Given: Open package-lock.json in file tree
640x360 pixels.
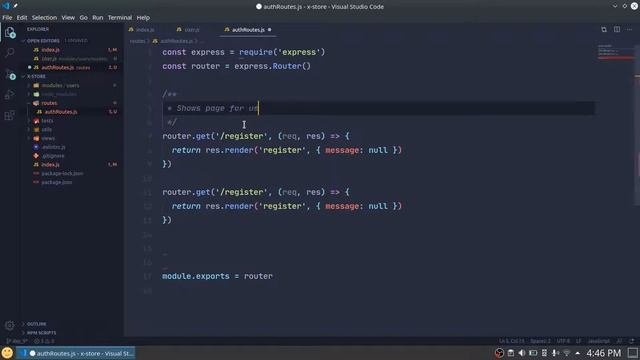Looking at the screenshot, I should point(62,173).
